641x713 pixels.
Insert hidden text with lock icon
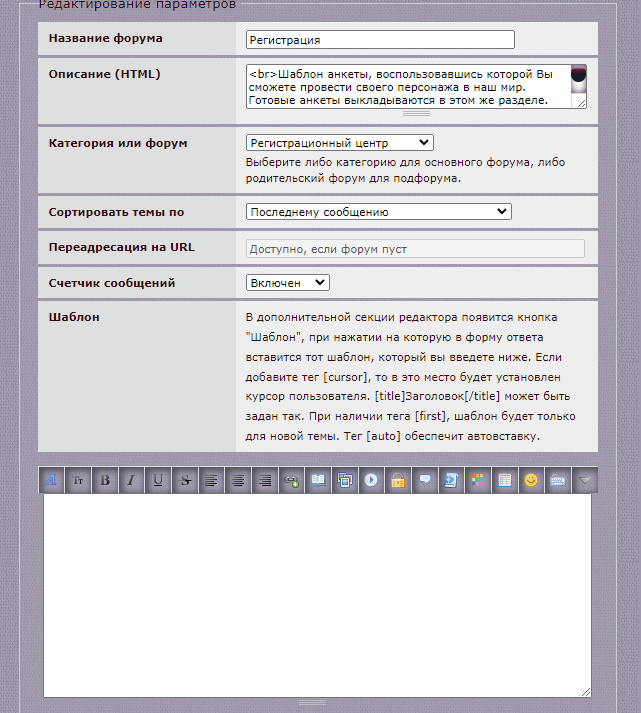(398, 480)
